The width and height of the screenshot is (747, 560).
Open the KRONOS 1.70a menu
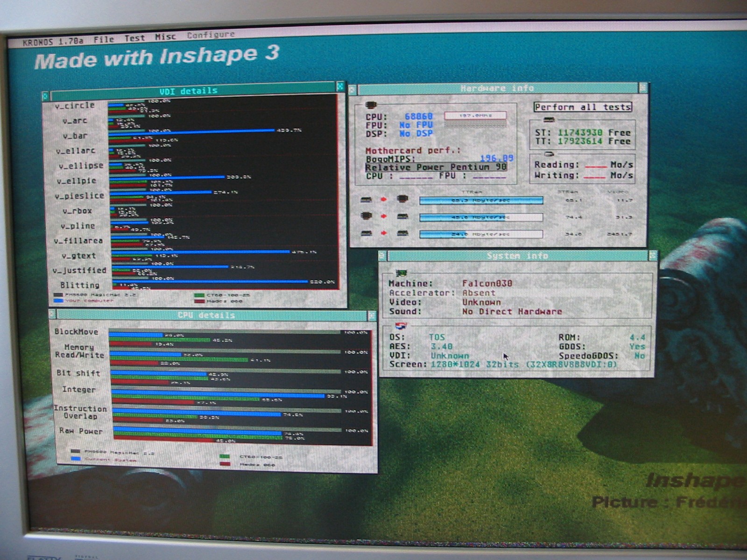coord(53,42)
